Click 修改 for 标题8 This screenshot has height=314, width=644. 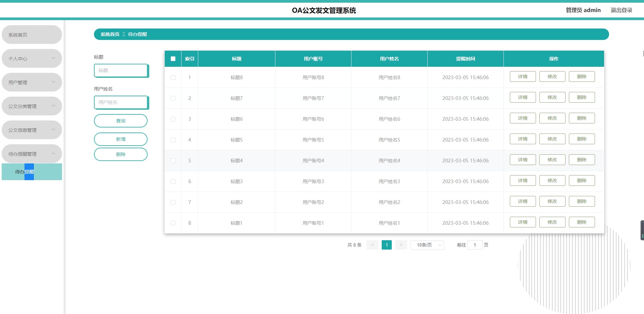pyautogui.click(x=552, y=76)
